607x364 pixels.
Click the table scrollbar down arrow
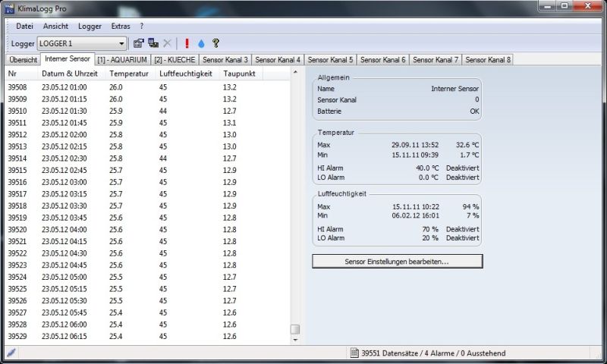point(295,340)
